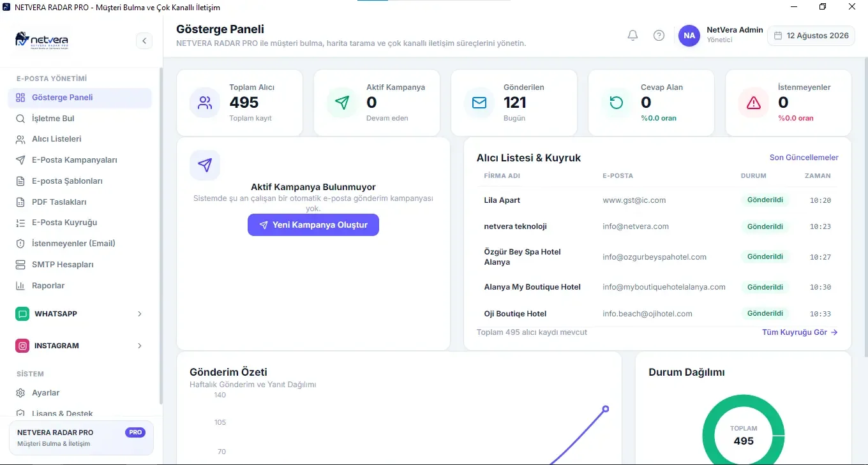Click the www.gst@ic.com email cell

(x=634, y=200)
